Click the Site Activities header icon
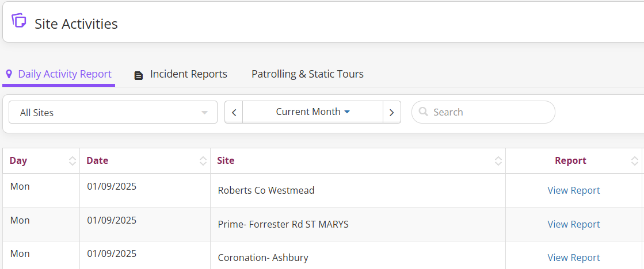The height and width of the screenshot is (269, 644). pyautogui.click(x=19, y=21)
